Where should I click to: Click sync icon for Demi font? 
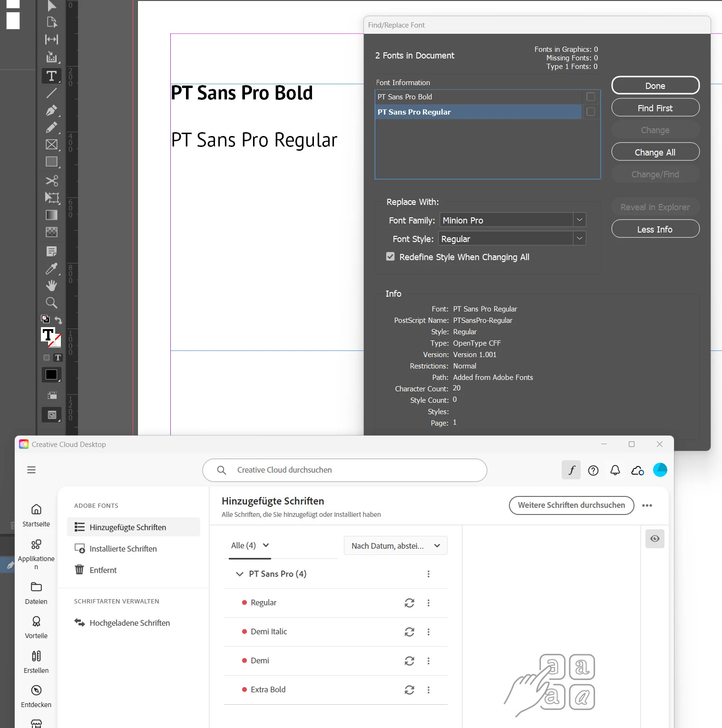pyautogui.click(x=410, y=661)
